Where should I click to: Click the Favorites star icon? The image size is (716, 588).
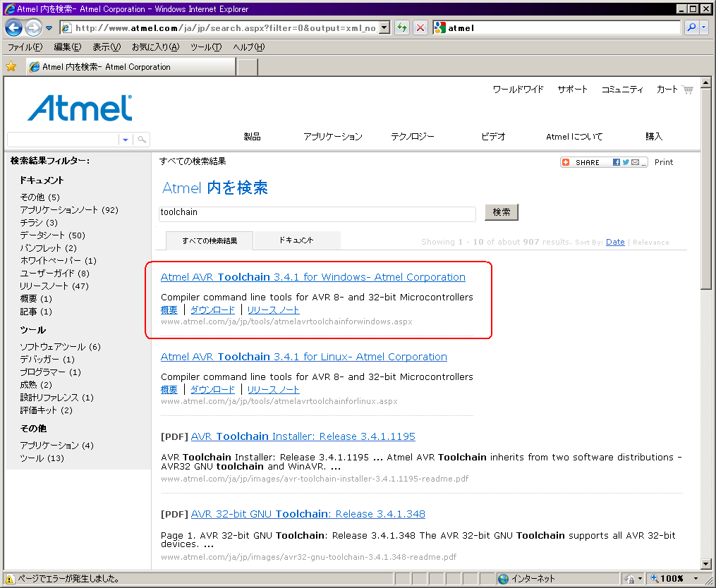[x=11, y=67]
